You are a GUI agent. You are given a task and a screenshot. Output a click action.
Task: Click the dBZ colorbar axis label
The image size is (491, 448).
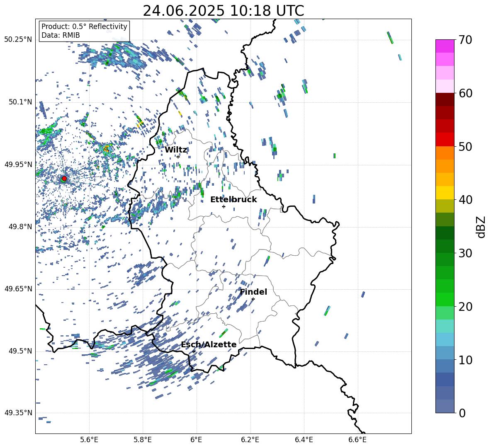coord(481,227)
